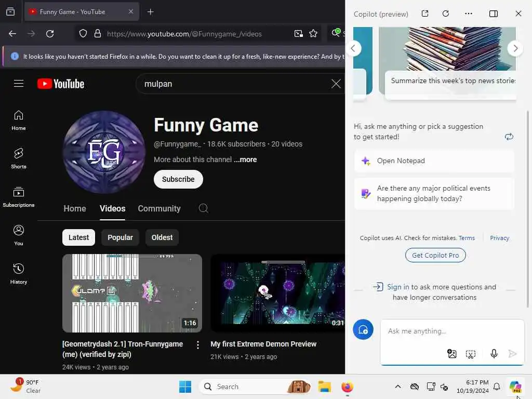Open Firefox tab list button
The image size is (532, 399).
(10, 12)
